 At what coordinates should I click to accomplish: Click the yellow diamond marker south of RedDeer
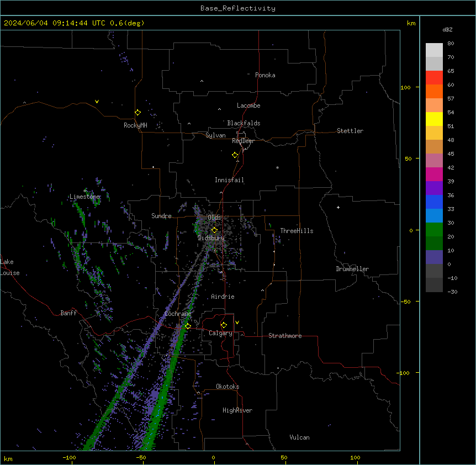pos(235,155)
